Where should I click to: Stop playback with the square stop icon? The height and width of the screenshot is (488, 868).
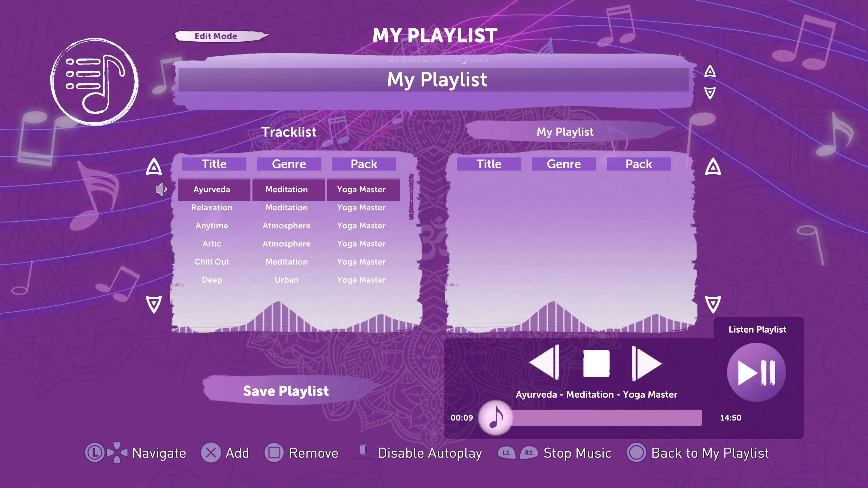[596, 363]
